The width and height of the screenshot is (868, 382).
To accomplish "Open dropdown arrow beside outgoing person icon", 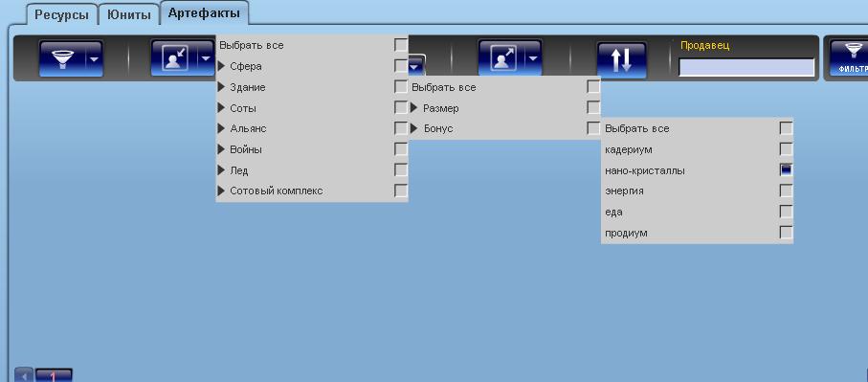I will [x=534, y=58].
